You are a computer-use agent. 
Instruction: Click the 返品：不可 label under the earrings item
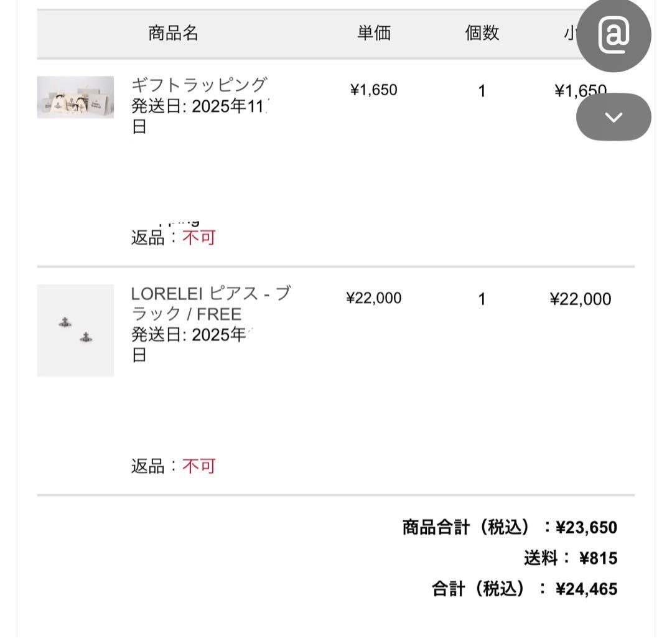point(173,465)
